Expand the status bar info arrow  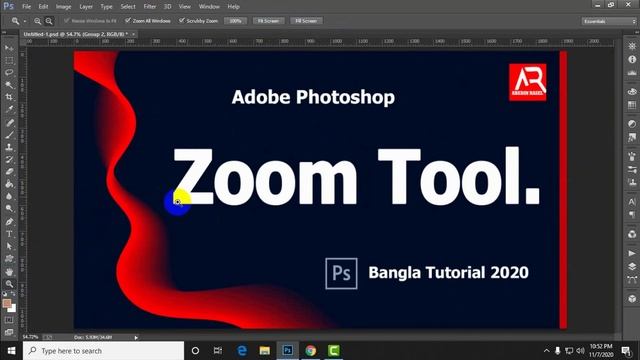point(136,338)
